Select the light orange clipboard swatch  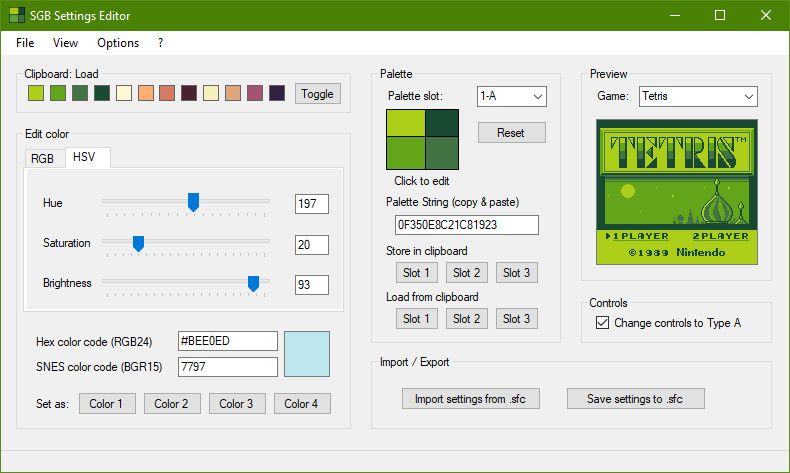[146, 93]
